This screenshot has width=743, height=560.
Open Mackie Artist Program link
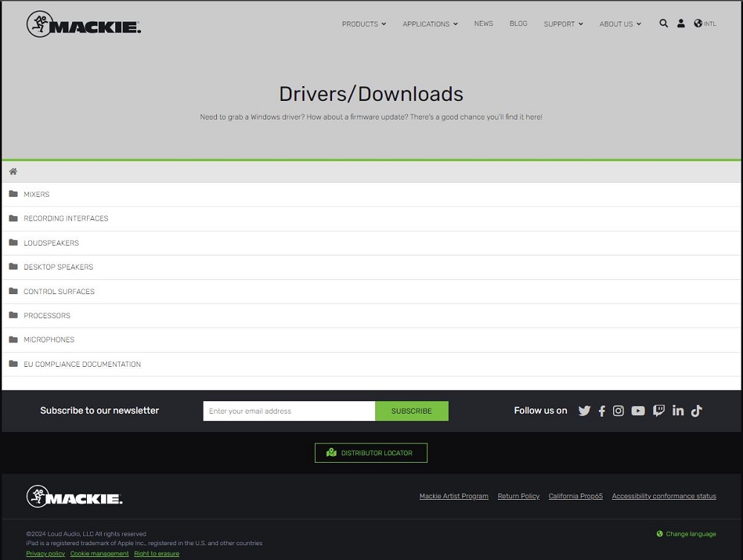(x=453, y=496)
